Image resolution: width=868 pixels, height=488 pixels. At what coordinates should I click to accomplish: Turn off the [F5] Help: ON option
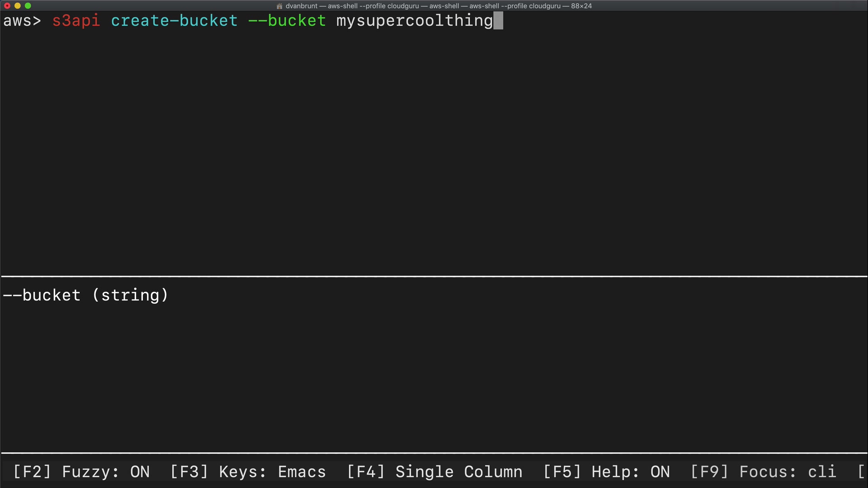[x=606, y=472]
